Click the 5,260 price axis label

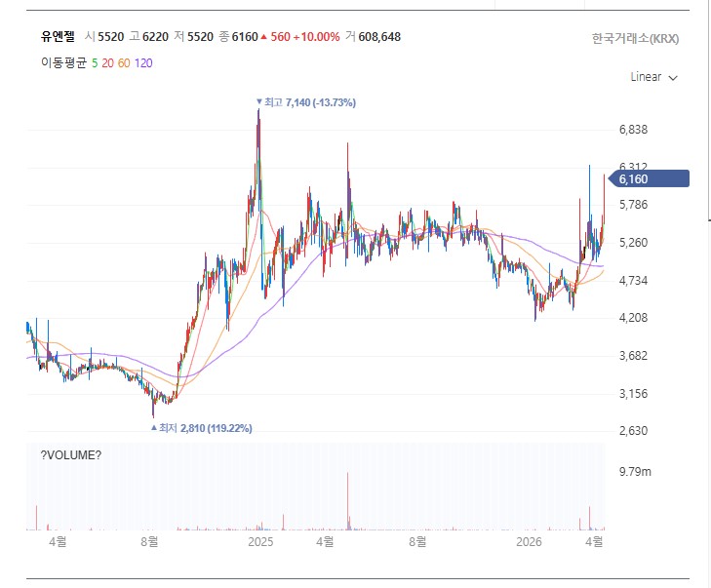[633, 243]
